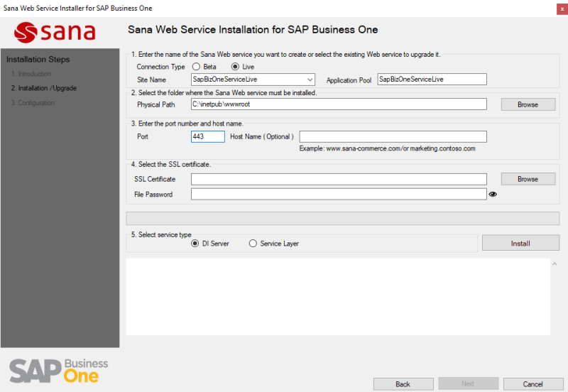This screenshot has height=392, width=568.
Task: Click the SAP Business One logo
Action: (59, 370)
